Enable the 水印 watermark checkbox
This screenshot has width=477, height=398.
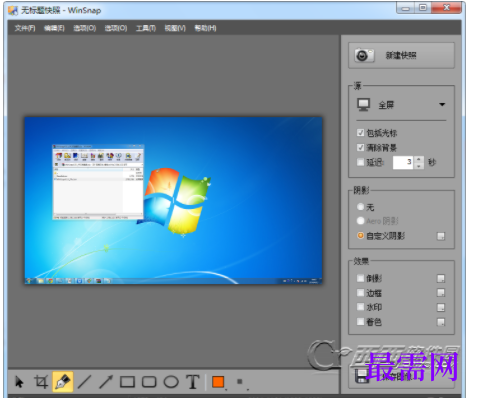click(x=360, y=307)
